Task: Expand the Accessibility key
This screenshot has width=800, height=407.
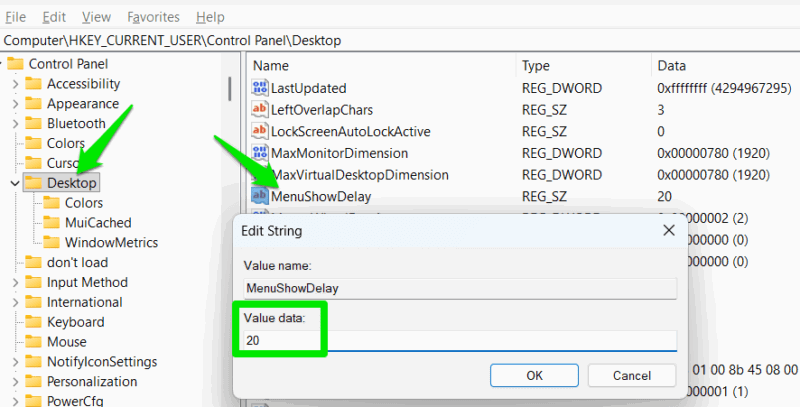Action: click(15, 84)
